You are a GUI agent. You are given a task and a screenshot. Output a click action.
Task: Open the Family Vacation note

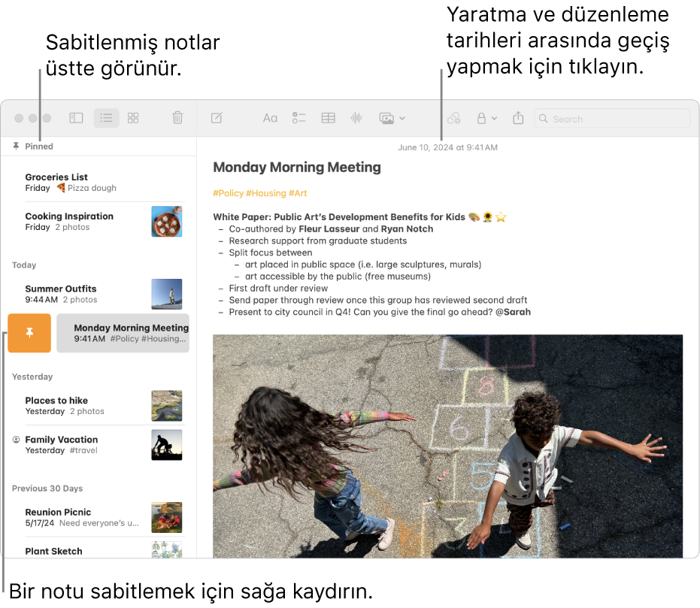pos(98,445)
